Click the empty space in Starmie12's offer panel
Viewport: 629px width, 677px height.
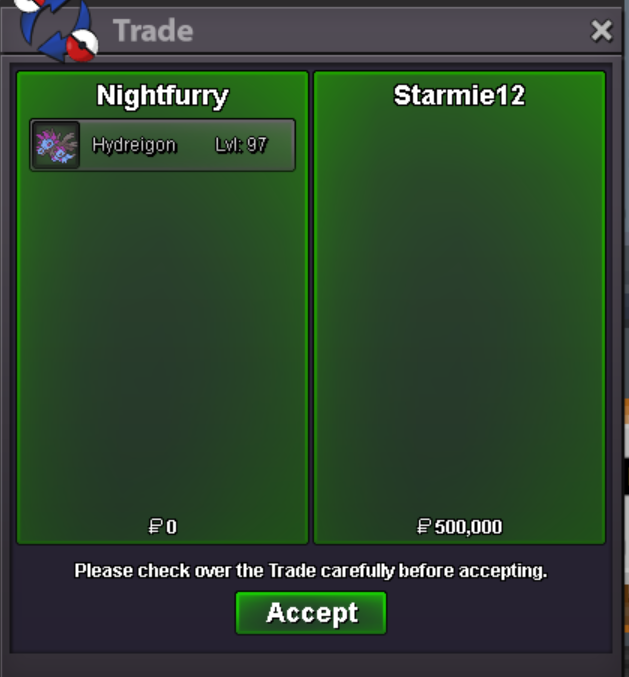pos(459,311)
